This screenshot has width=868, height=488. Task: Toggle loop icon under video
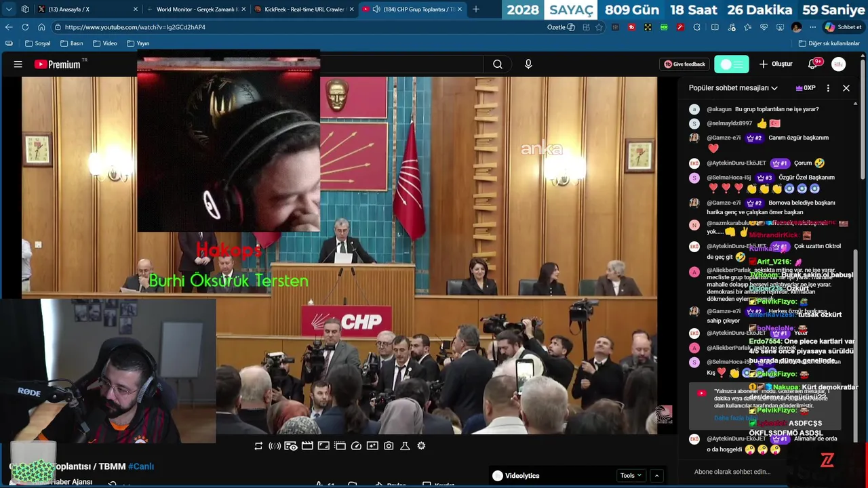tap(258, 446)
